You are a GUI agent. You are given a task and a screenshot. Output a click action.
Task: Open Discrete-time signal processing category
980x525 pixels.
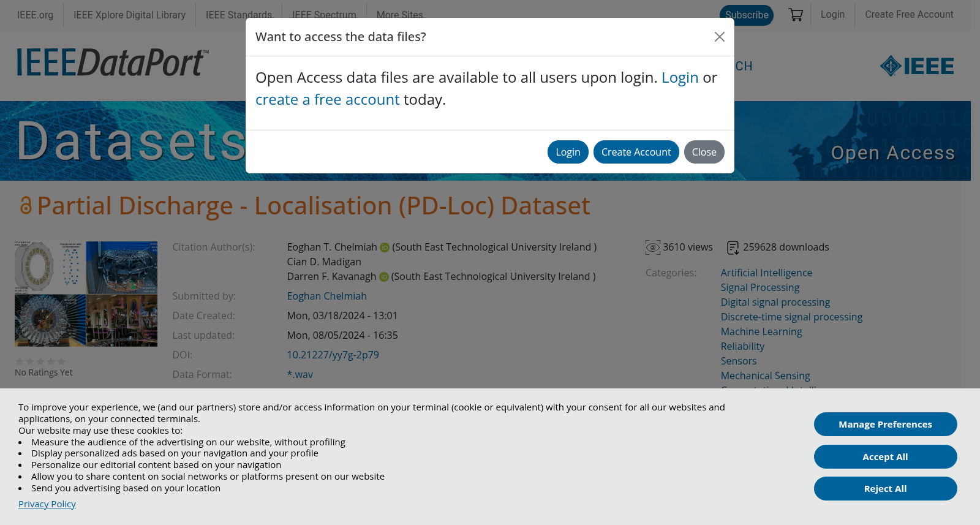click(791, 317)
